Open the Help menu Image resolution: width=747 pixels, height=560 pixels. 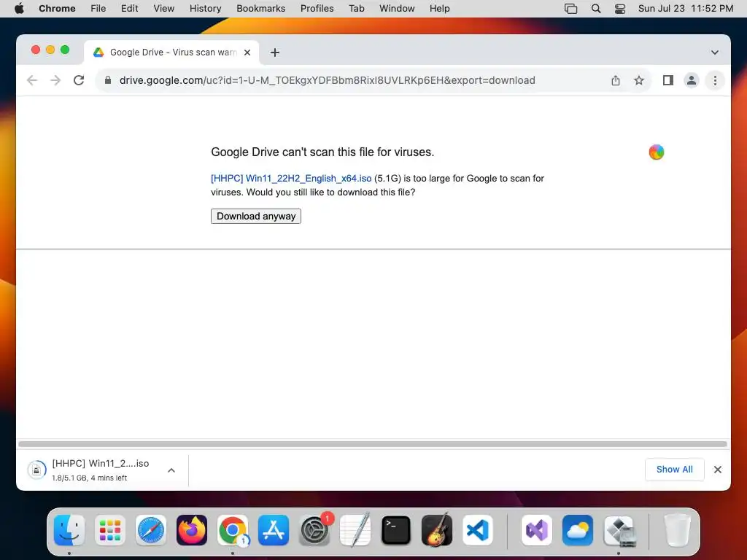coord(439,9)
